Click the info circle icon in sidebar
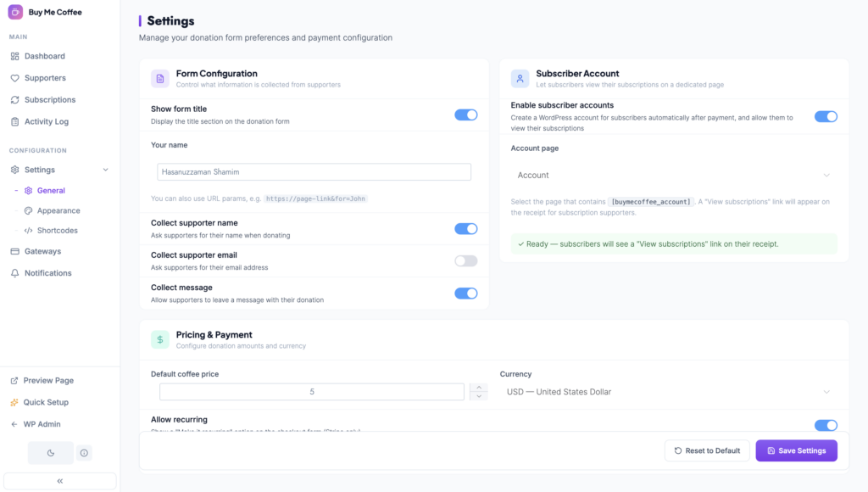Viewport: 868px width, 492px height. tap(84, 453)
